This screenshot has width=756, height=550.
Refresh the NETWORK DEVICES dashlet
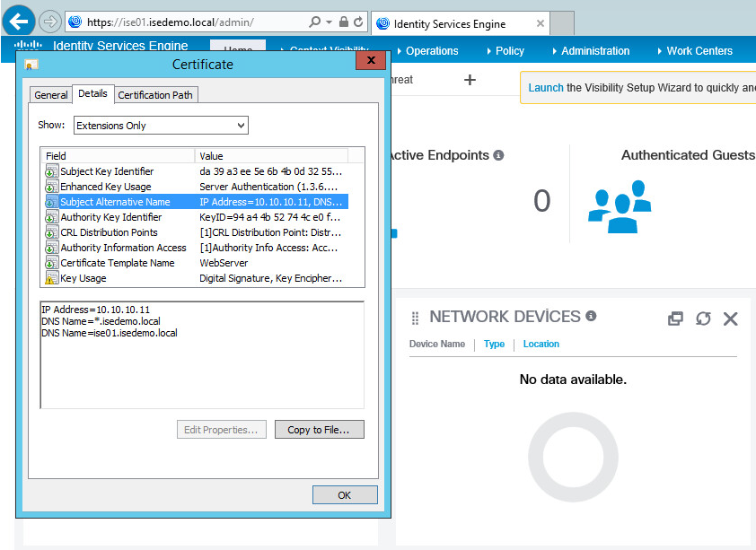coord(703,319)
